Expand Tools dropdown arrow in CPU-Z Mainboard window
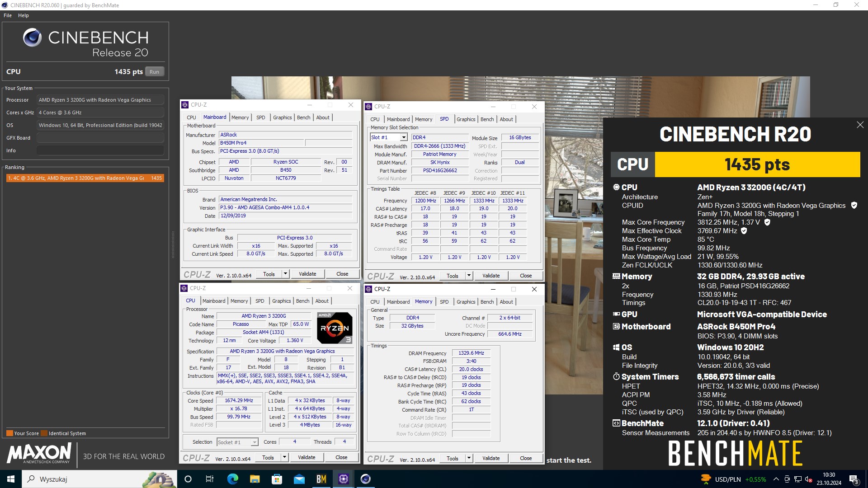The height and width of the screenshot is (488, 868). [x=285, y=274]
